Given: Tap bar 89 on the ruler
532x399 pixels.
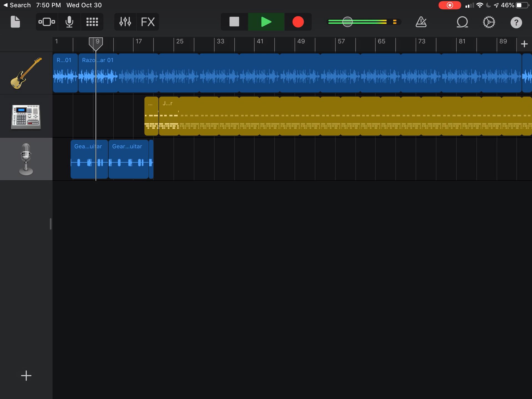Looking at the screenshot, I should pyautogui.click(x=503, y=42).
